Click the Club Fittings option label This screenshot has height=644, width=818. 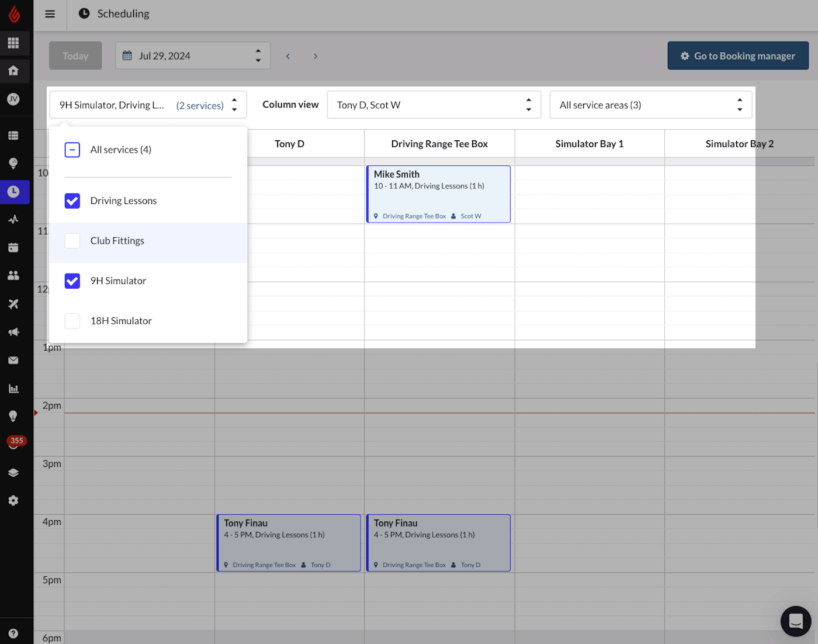coord(117,241)
